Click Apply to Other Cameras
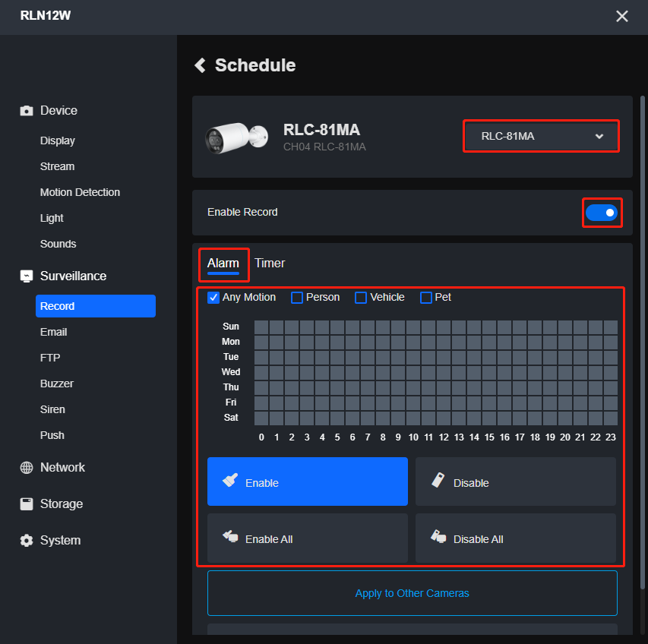This screenshot has width=648, height=644. point(413,593)
